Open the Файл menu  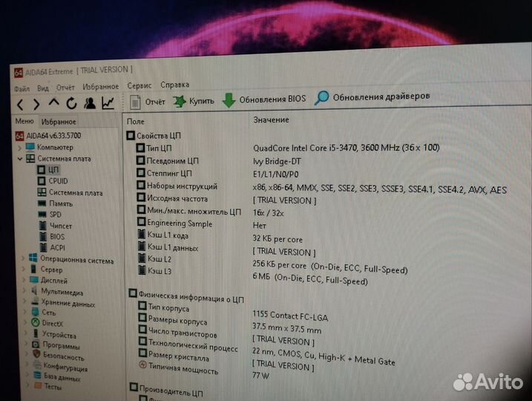22,88
